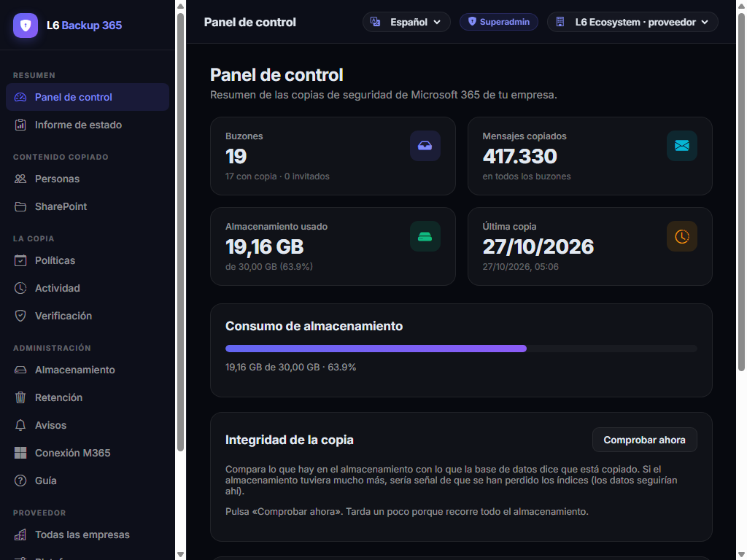Click the Buzones count 19
This screenshot has width=747, height=560.
point(236,157)
